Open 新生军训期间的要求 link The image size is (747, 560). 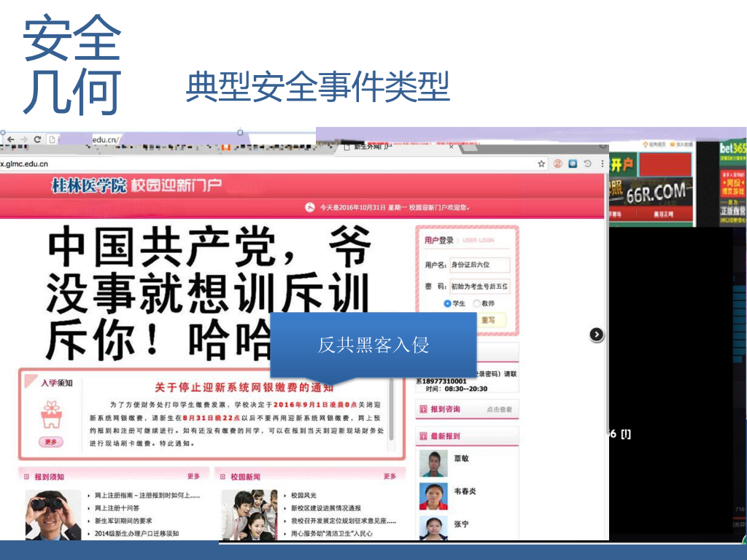click(123, 521)
